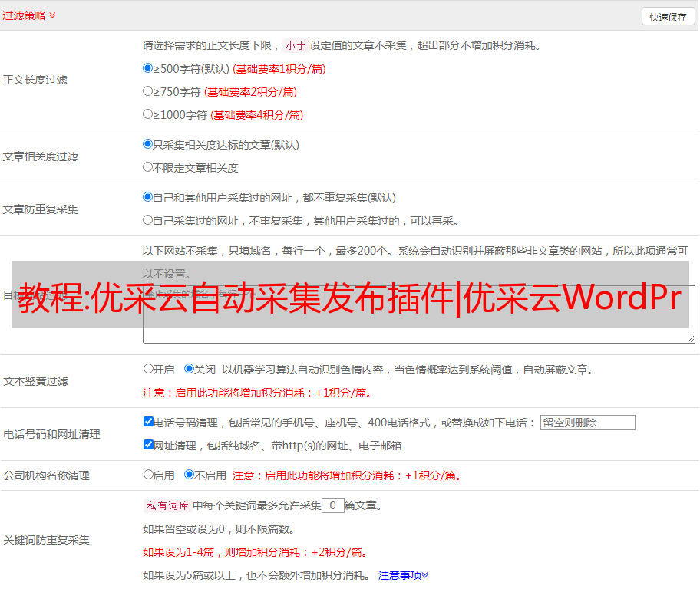Select ≥750字符 length option

point(148,91)
